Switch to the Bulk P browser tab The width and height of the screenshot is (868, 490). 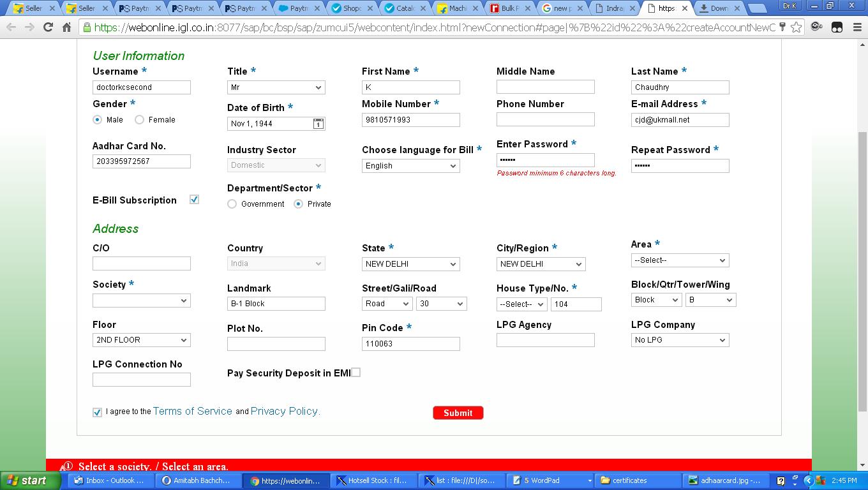[509, 8]
